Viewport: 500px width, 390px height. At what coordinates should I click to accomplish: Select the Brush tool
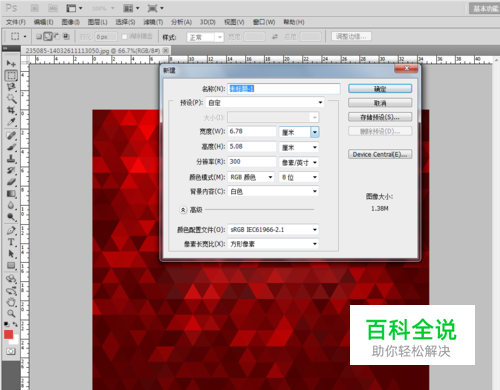coord(11,147)
